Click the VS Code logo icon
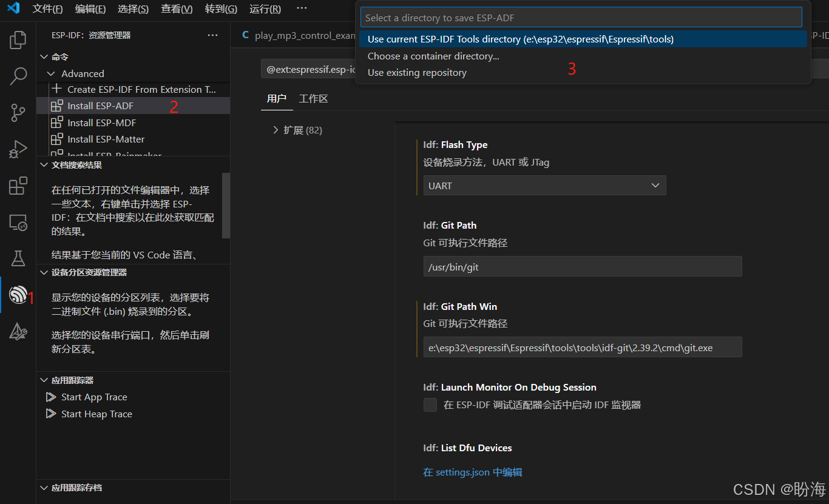Image resolution: width=829 pixels, height=504 pixels. point(13,8)
